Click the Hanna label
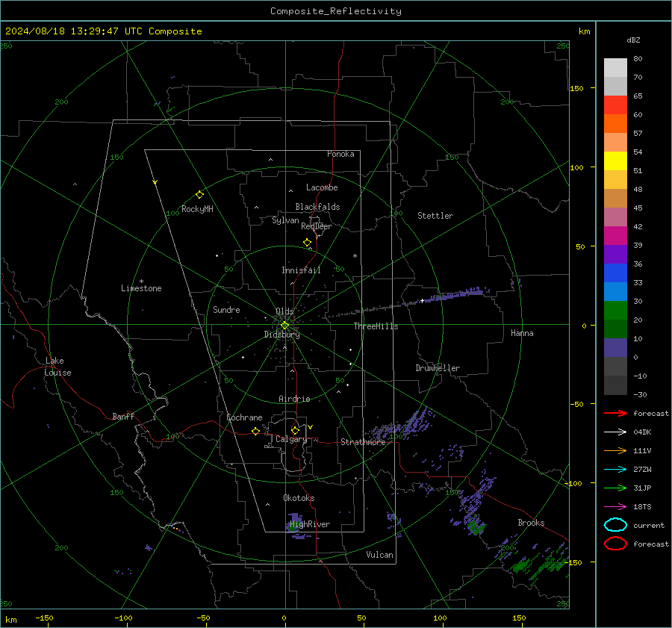This screenshot has height=628, width=672. point(522,333)
